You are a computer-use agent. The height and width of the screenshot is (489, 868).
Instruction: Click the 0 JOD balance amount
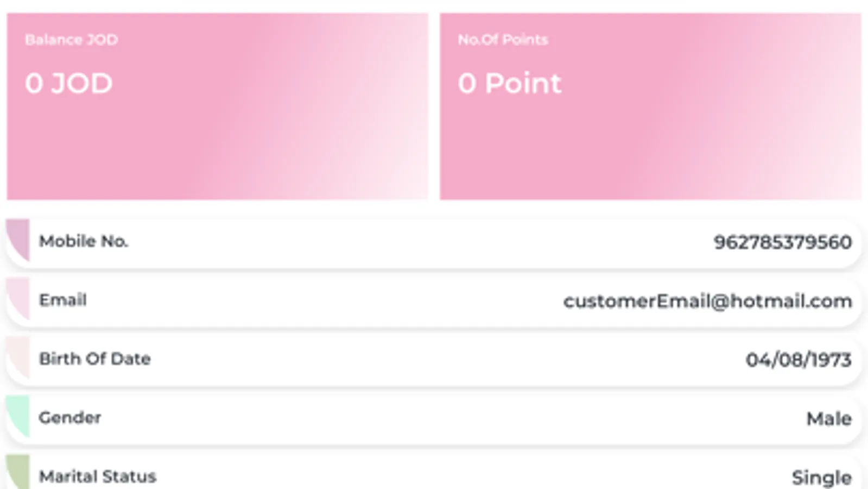point(68,83)
